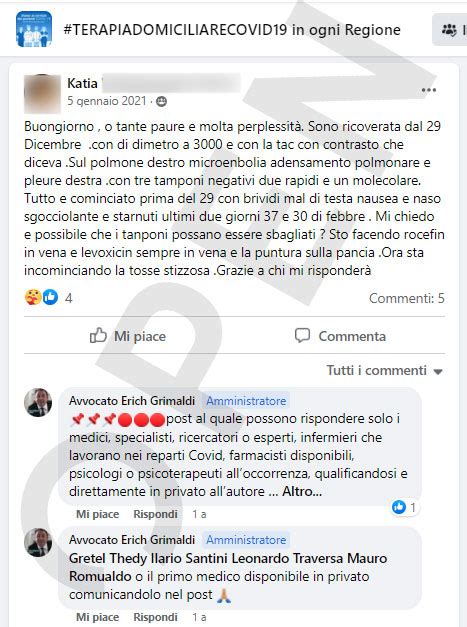Click Rispondi under the first comment
The height and width of the screenshot is (627, 467).
(x=155, y=514)
